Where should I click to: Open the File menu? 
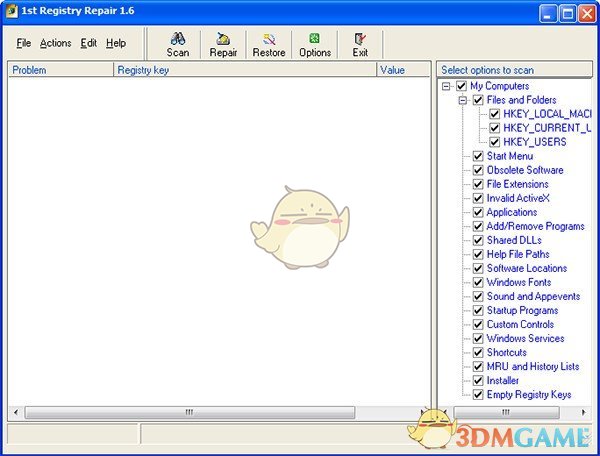point(23,43)
